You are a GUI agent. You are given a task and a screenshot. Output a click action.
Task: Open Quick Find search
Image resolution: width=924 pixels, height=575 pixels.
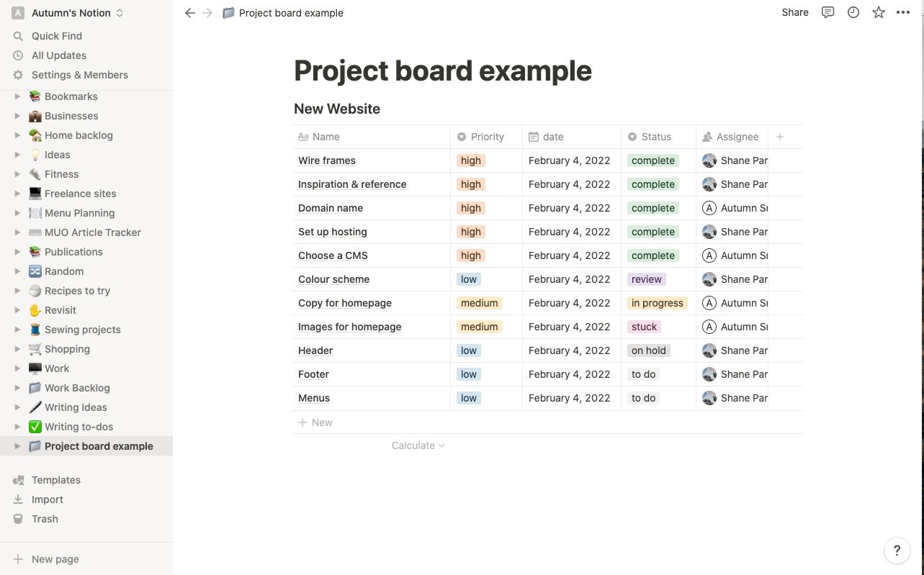click(x=56, y=35)
